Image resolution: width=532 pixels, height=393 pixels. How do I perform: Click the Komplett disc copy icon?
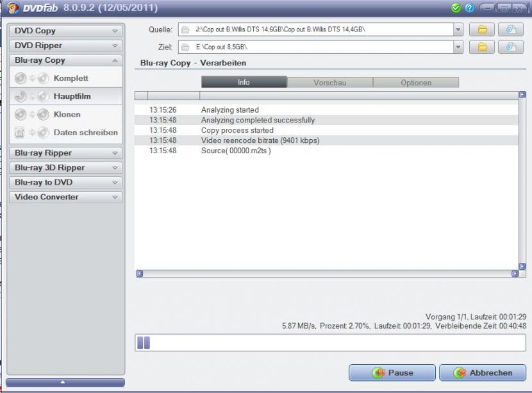32,78
